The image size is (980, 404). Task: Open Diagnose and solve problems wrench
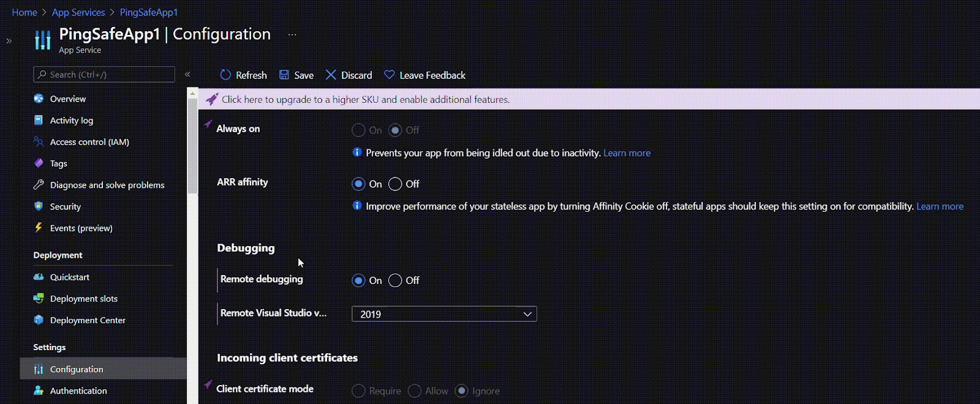tap(39, 185)
